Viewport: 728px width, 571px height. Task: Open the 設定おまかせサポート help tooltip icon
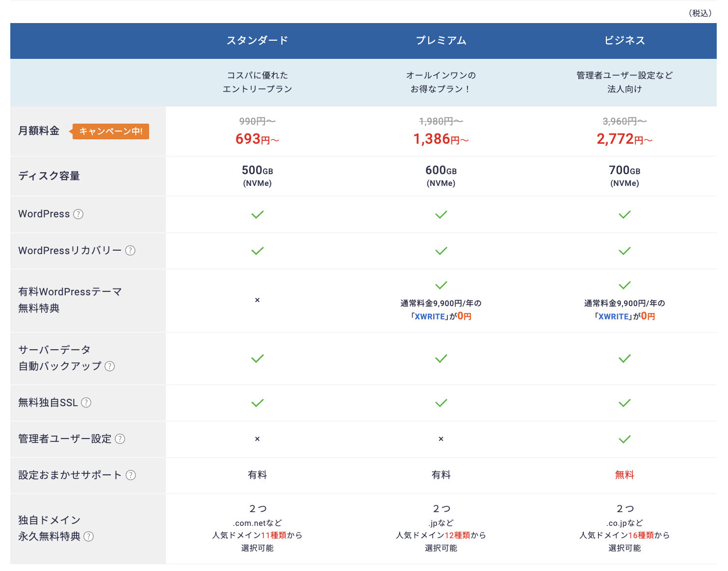[x=131, y=475]
